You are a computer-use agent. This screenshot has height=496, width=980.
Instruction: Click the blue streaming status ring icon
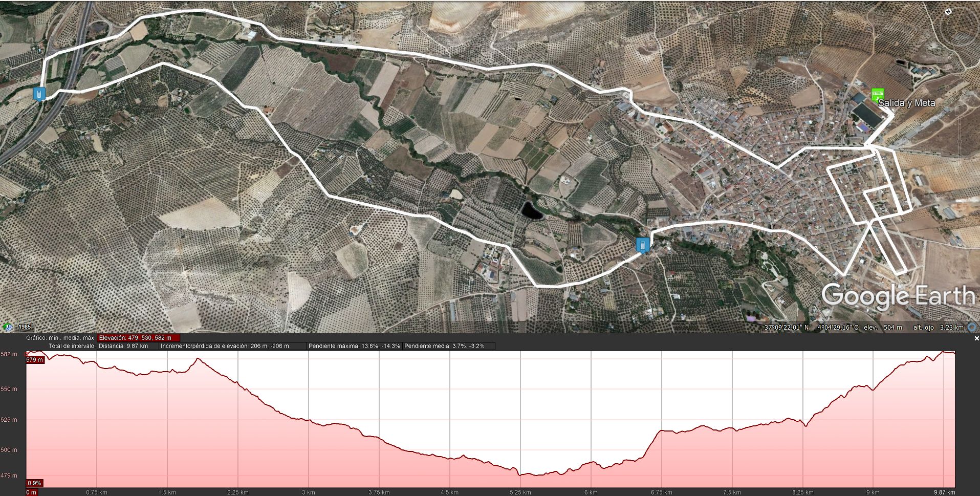click(972, 327)
